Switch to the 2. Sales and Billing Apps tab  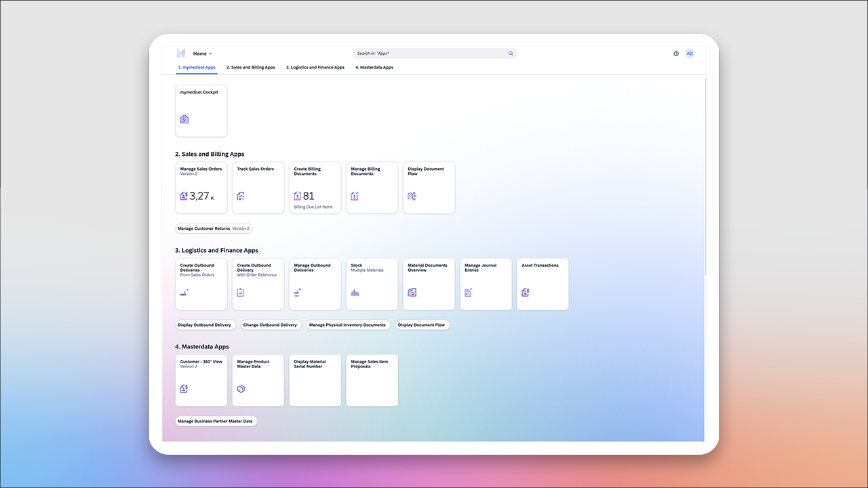click(x=251, y=68)
